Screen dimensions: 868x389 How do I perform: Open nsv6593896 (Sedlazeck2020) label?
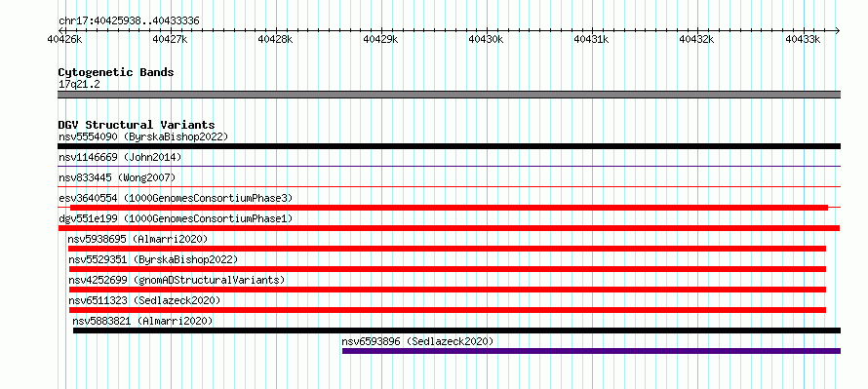point(417,341)
